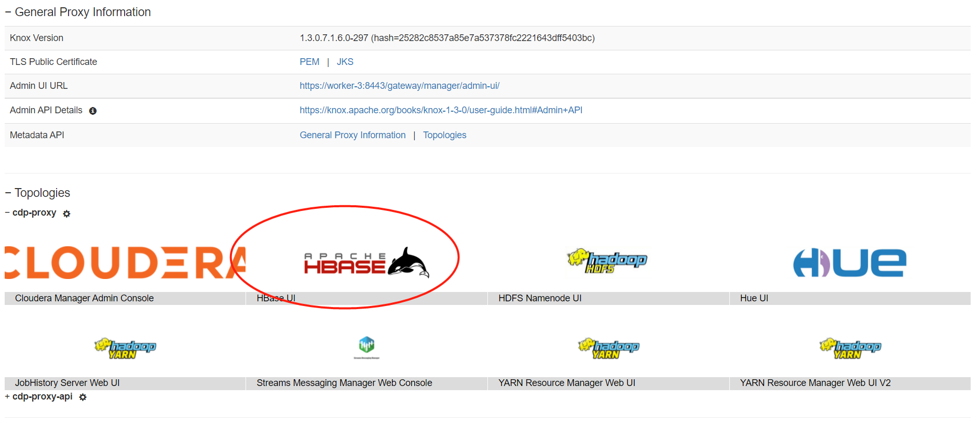
Task: Click the Knox Version row label
Action: 36,38
